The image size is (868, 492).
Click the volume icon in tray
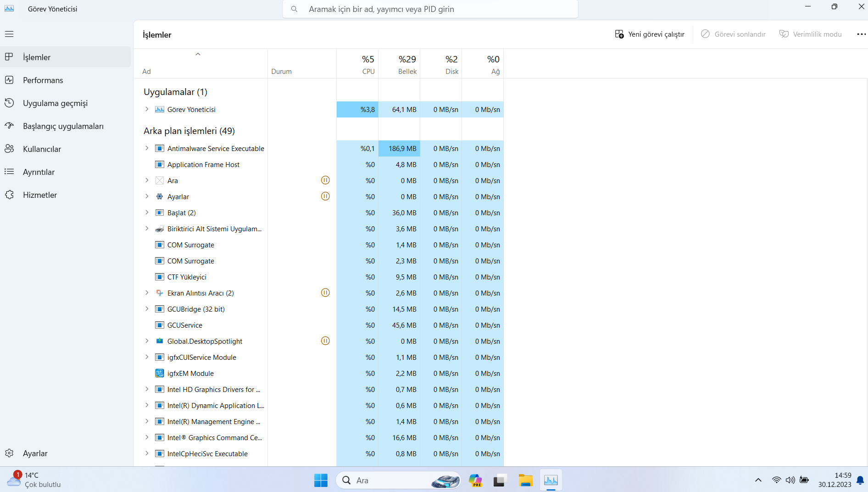tap(790, 480)
